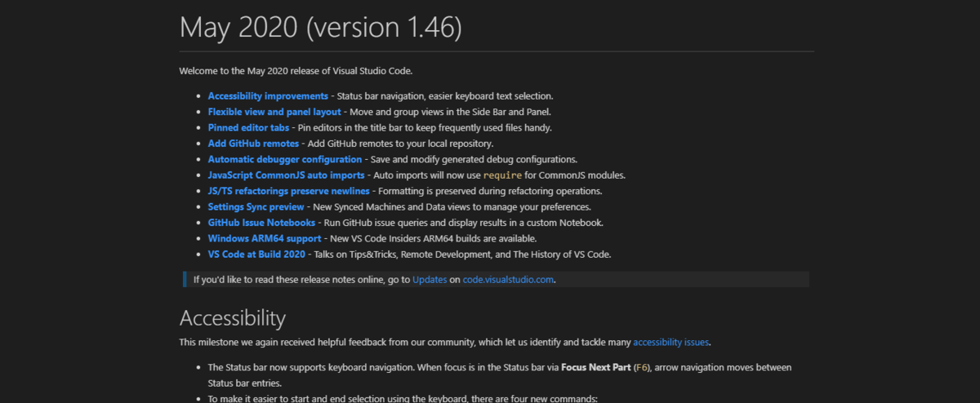Image resolution: width=980 pixels, height=403 pixels.
Task: Open the Accessibility improvements link
Action: pos(268,96)
